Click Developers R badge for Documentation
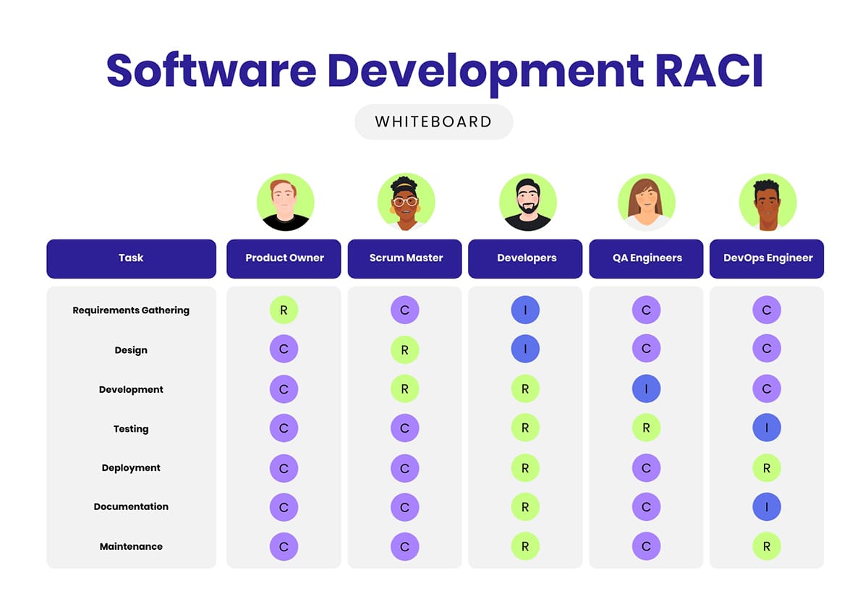Screen dimensions: 868x607 [x=525, y=507]
